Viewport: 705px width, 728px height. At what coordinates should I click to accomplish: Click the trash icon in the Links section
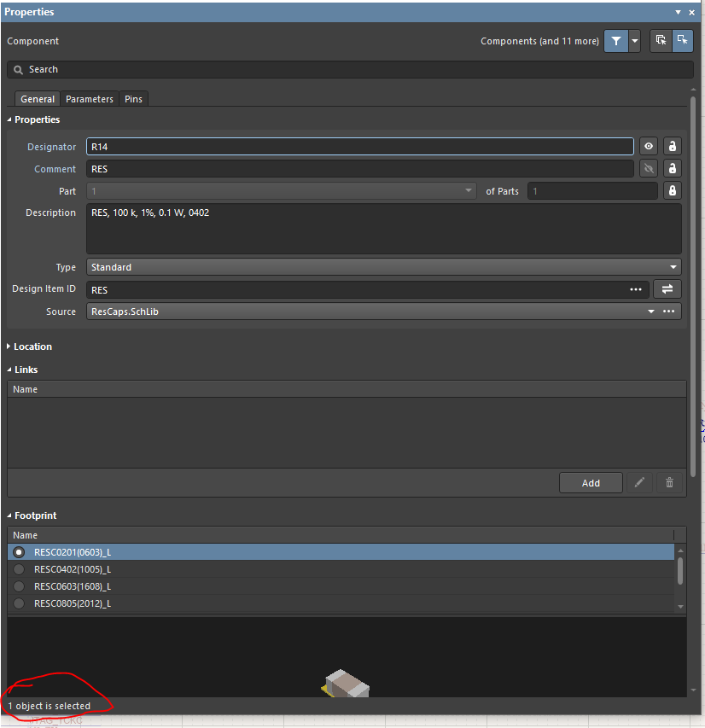point(669,482)
